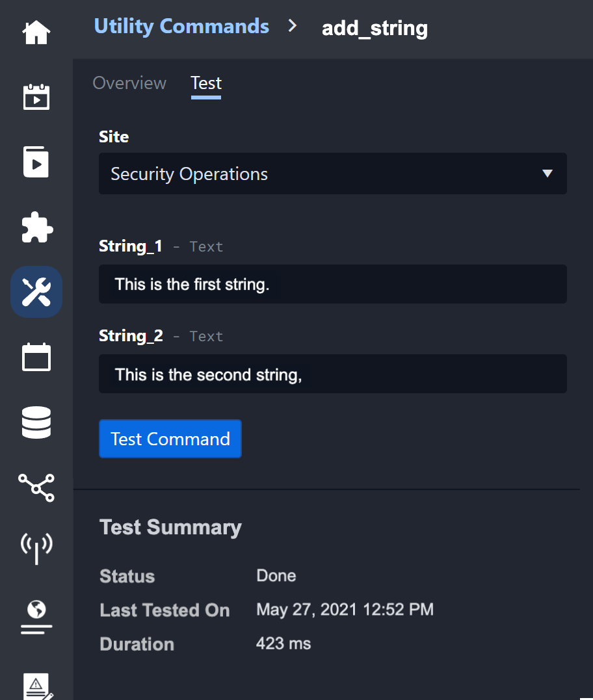
Task: Click the Test Summary heading
Action: click(x=170, y=527)
